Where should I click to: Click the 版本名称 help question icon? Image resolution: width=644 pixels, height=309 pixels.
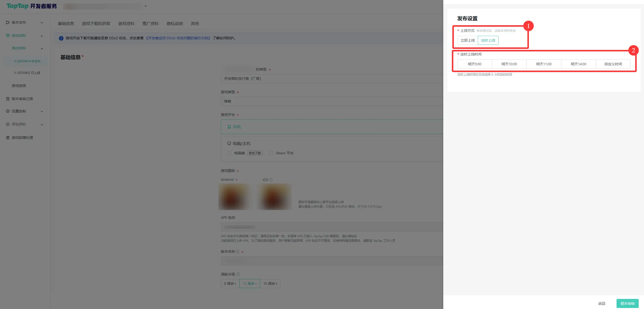238,252
